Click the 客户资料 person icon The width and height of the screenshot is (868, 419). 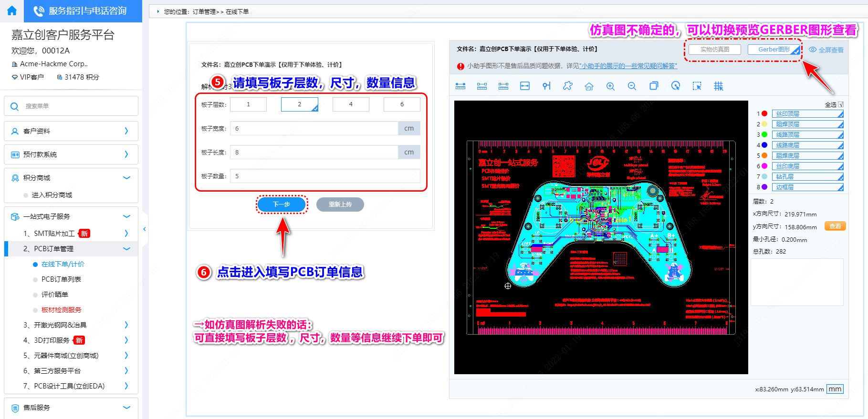[15, 131]
